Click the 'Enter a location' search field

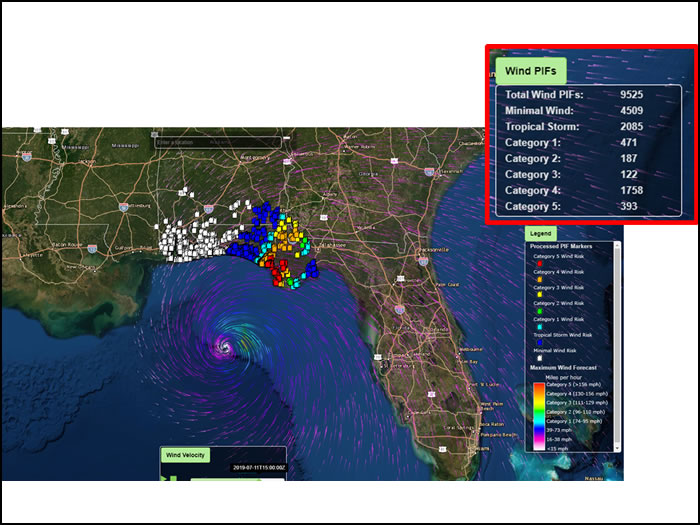(x=218, y=142)
